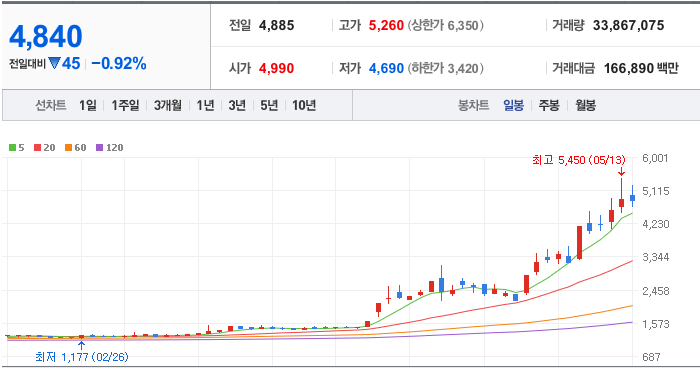Click the 1,573 y-axis label

[x=656, y=324]
